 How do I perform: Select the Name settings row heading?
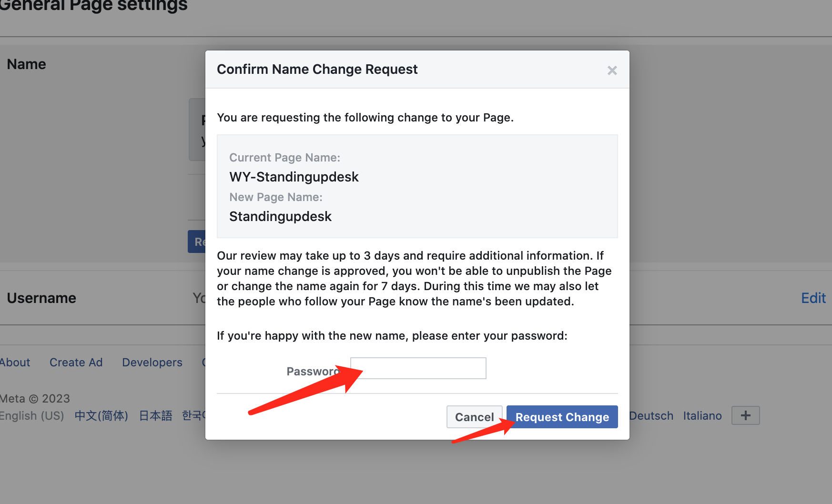point(27,64)
